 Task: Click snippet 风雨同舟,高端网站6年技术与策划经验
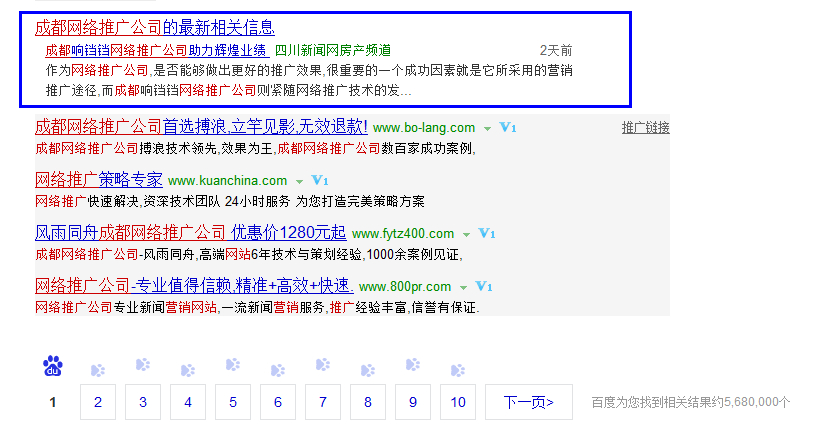pyautogui.click(x=252, y=254)
